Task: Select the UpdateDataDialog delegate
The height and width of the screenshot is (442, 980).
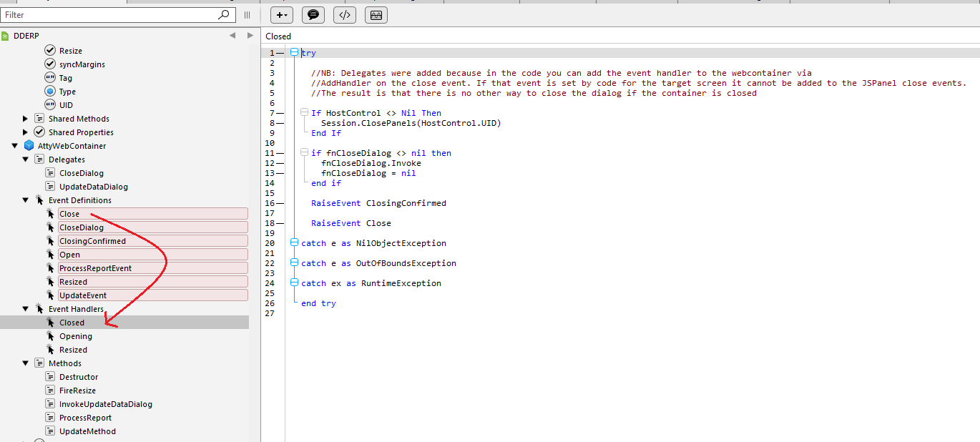Action: click(x=94, y=187)
